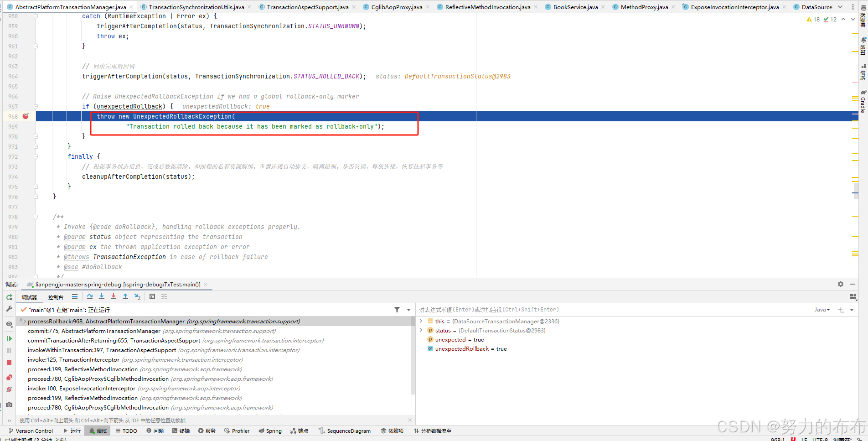
Task: Open the Profiler tool window
Action: [x=237, y=431]
